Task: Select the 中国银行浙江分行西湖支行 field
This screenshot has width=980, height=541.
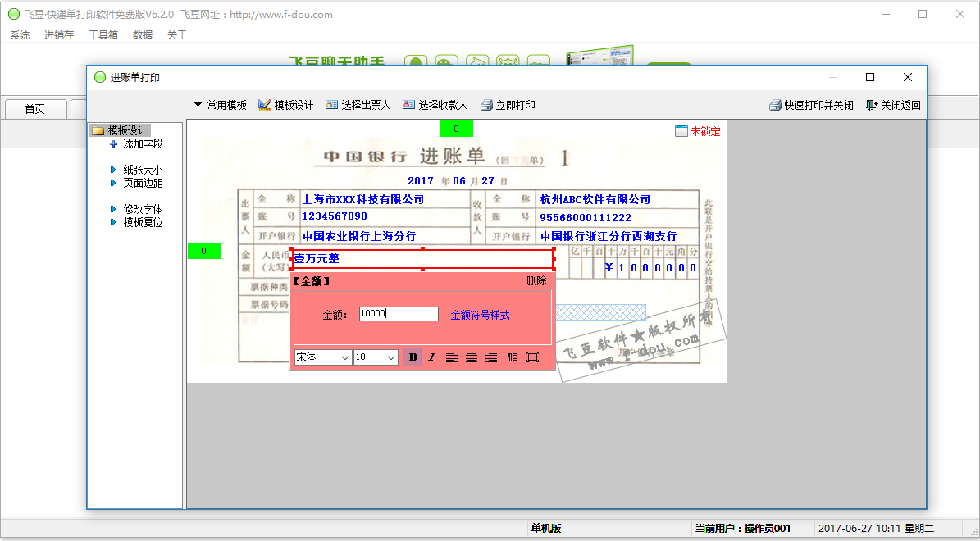Action: pyautogui.click(x=609, y=236)
